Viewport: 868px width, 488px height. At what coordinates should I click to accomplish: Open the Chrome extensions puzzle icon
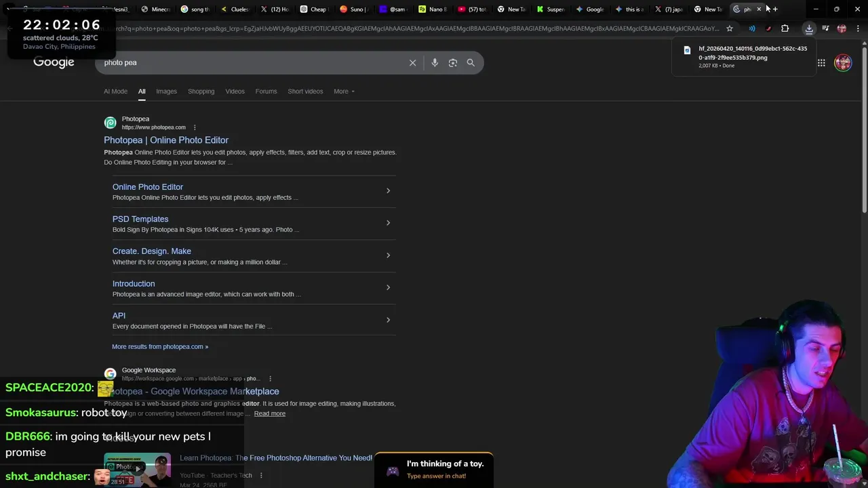[x=785, y=28]
